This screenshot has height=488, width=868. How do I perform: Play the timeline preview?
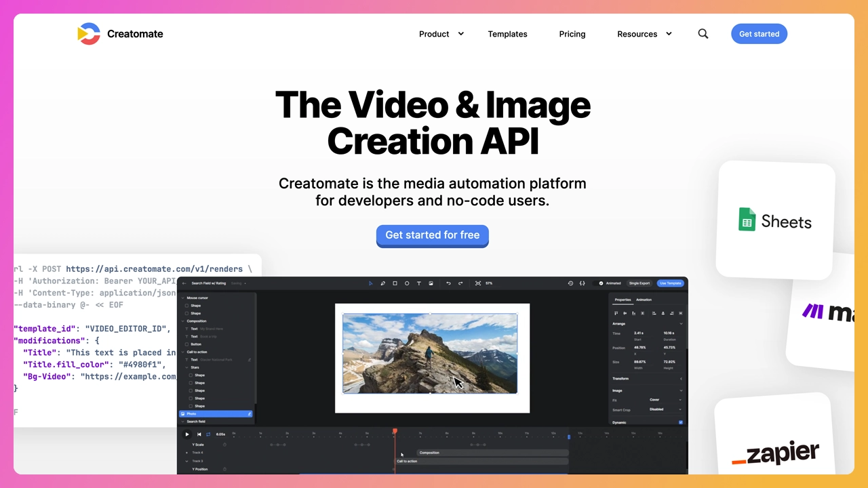coord(186,434)
